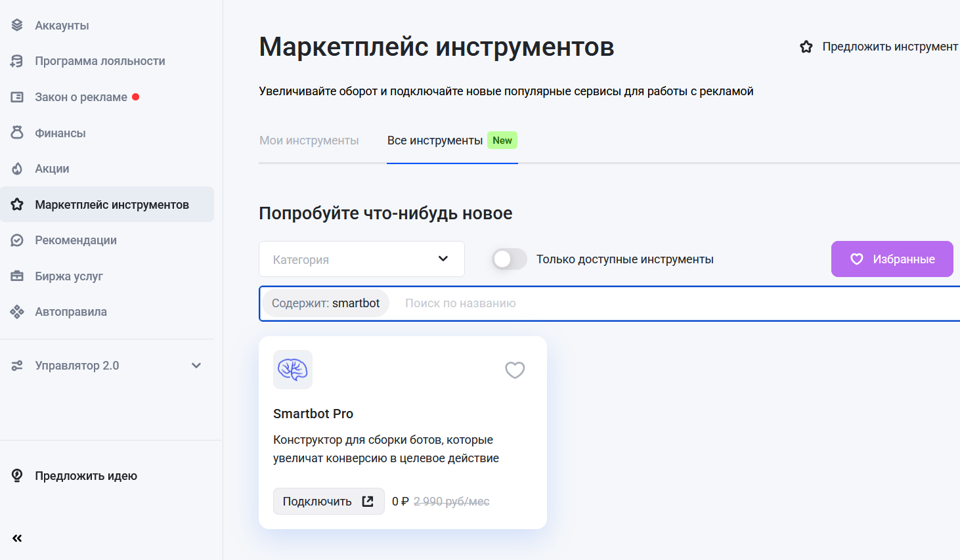Screen dimensions: 960x560
Task: Enable Только доступные инструменты switch
Action: point(509,259)
